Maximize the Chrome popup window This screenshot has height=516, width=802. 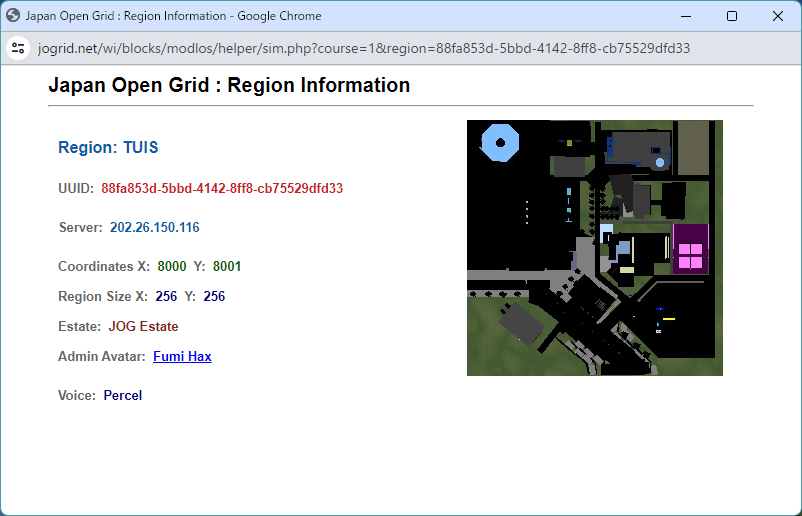click(x=732, y=16)
